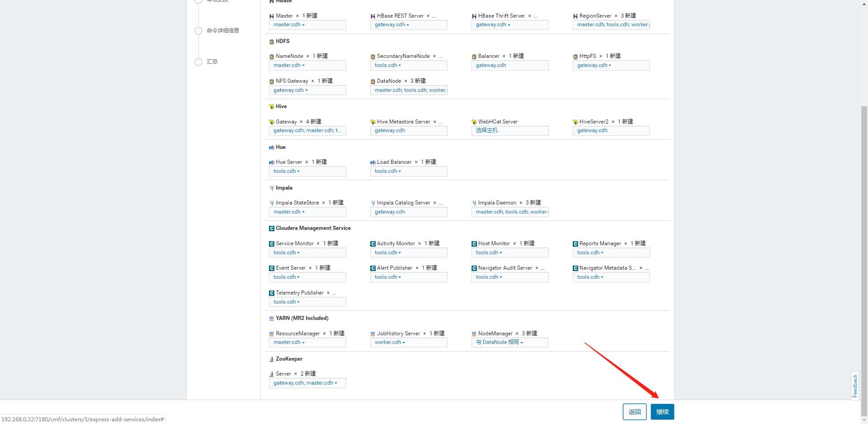The height and width of the screenshot is (424, 868).
Task: Click the Cloudera Management Service header icon
Action: (272, 229)
